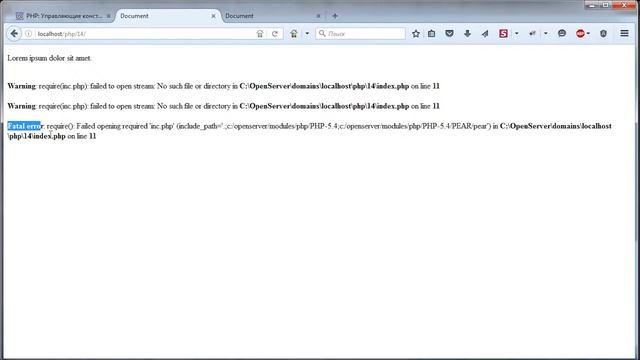Expand the dropdown beside the thumb extension icon
This screenshot has height=360, width=640.
(545, 33)
